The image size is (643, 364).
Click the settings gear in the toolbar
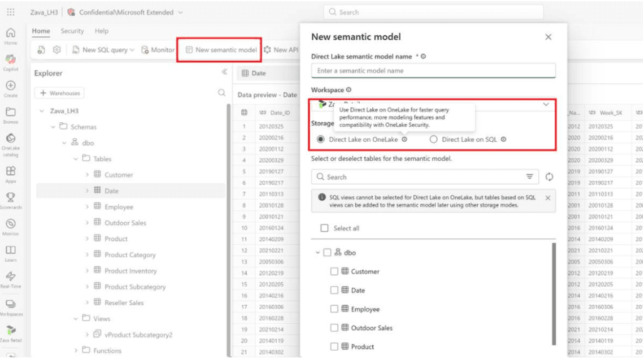[57, 50]
